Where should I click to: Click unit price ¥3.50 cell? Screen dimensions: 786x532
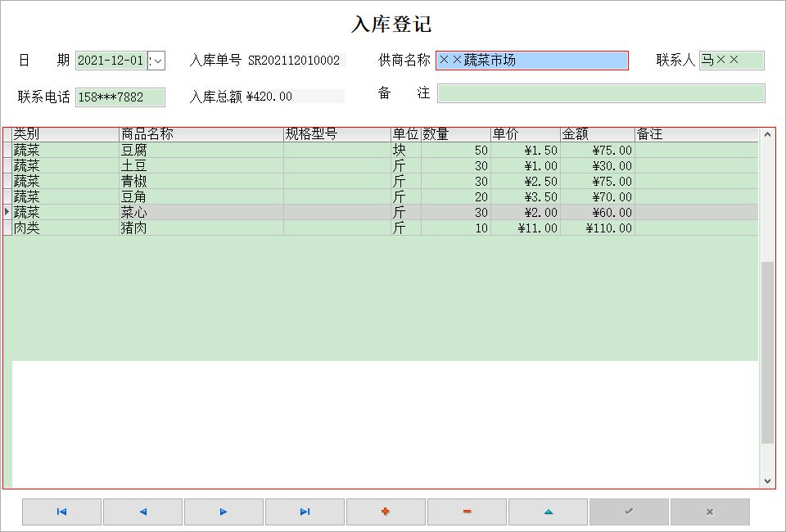(x=526, y=197)
